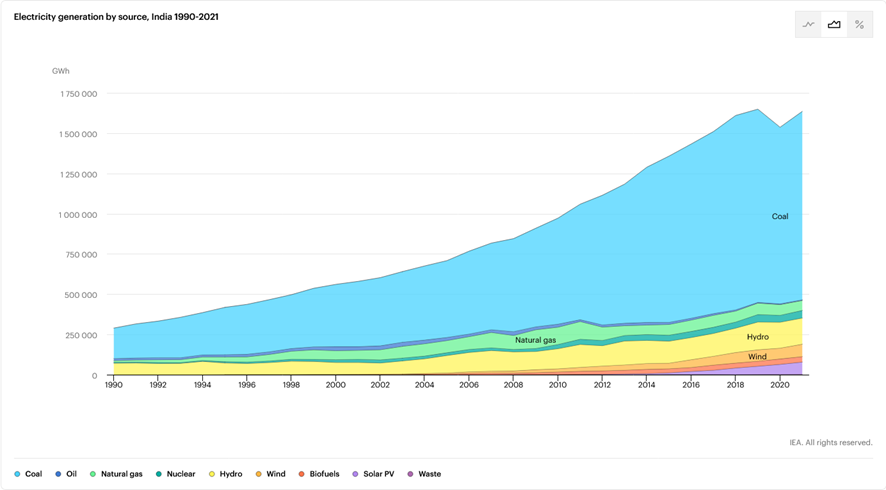
Task: Toggle Nuclear legend entry
Action: 176,474
